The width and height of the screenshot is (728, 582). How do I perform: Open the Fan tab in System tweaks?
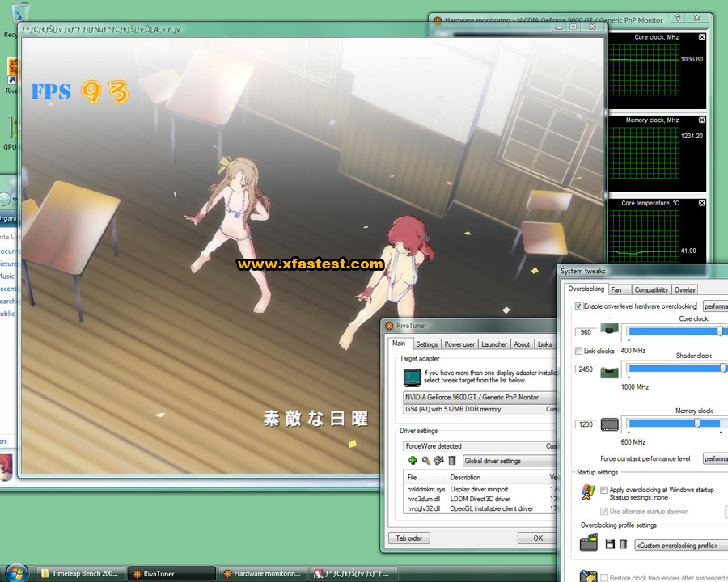click(616, 289)
